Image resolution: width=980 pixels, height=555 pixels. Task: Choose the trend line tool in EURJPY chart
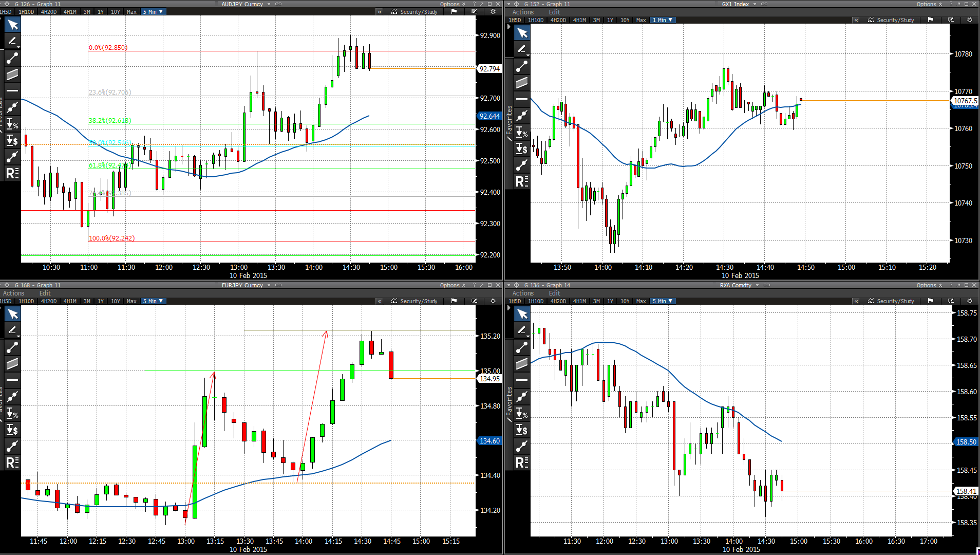pyautogui.click(x=12, y=347)
